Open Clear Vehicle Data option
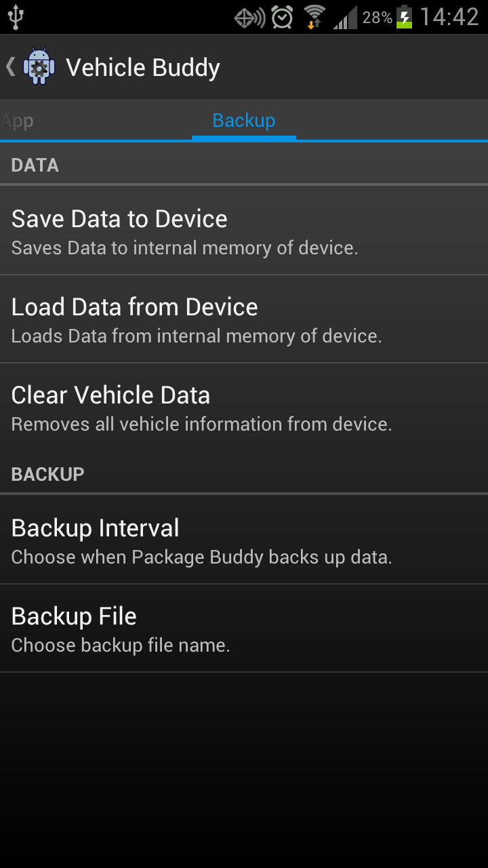The height and width of the screenshot is (868, 488). [x=244, y=407]
